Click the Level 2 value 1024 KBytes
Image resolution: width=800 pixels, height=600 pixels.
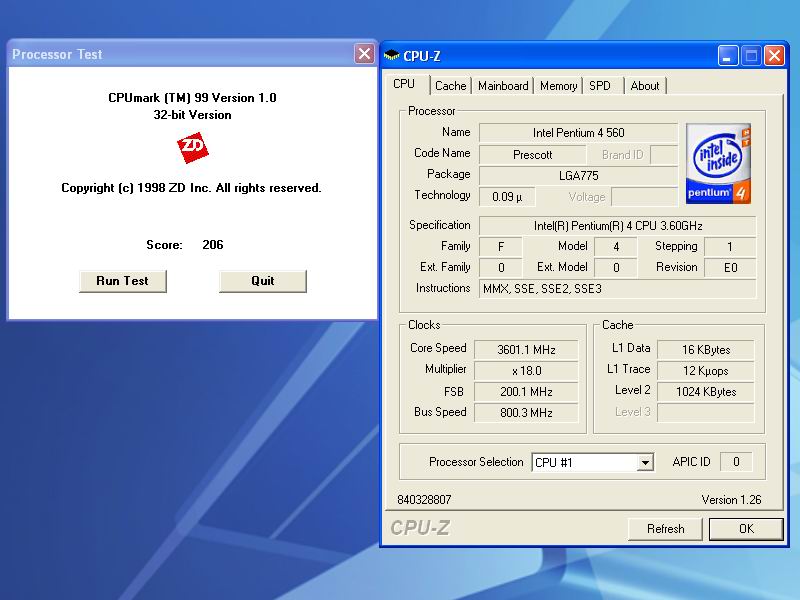tap(706, 392)
